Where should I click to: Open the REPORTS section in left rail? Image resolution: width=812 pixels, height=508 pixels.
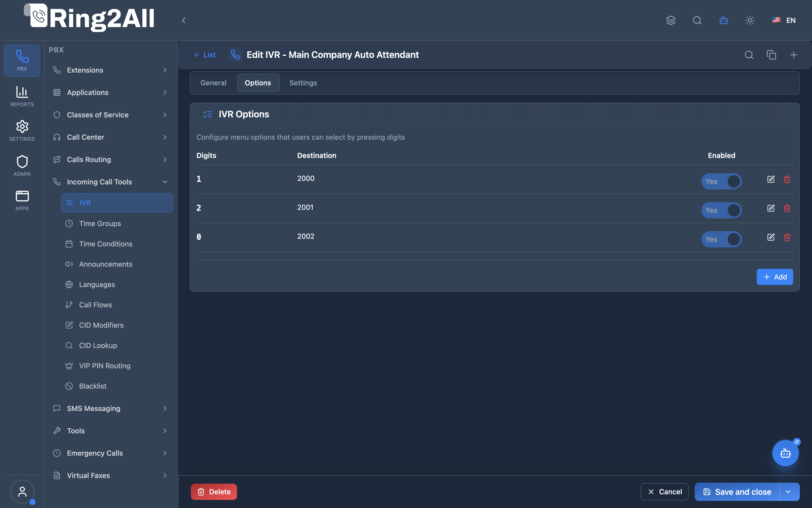coord(22,97)
